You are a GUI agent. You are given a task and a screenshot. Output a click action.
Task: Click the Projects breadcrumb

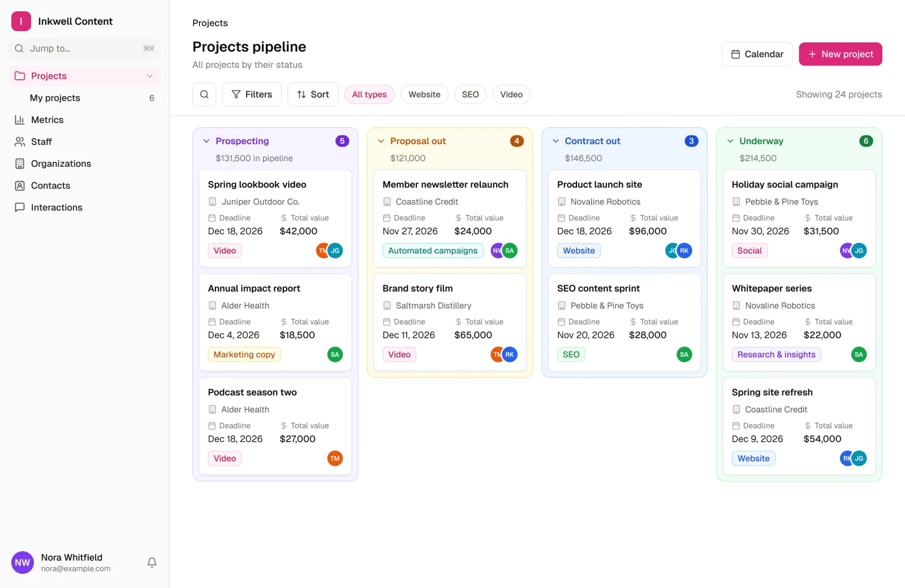coord(210,23)
